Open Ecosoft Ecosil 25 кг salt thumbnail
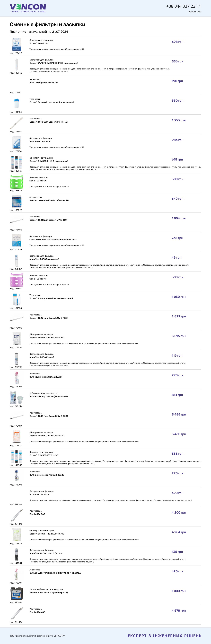This screenshot has width=211, height=644. [17, 44]
